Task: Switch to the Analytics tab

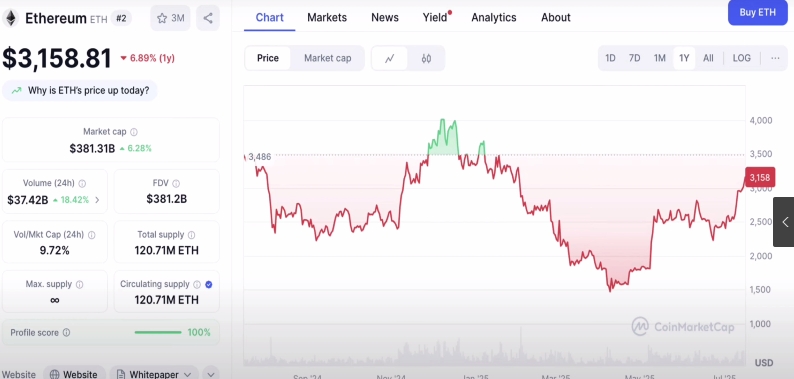Action: coord(494,18)
